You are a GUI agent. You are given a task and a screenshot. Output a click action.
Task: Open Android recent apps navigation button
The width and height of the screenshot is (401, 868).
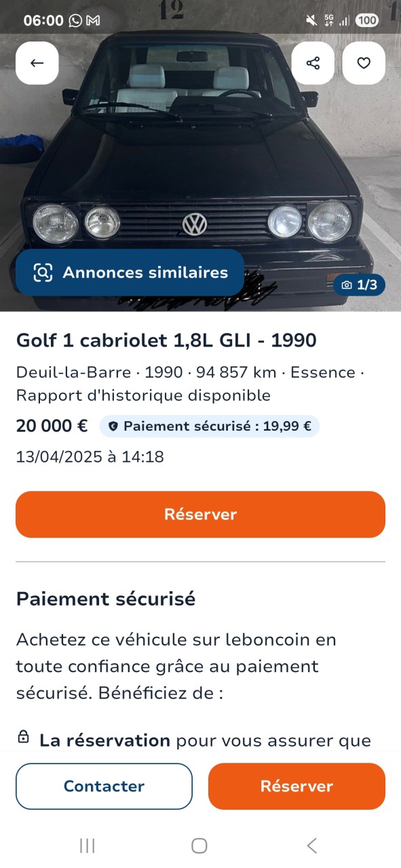click(87, 846)
